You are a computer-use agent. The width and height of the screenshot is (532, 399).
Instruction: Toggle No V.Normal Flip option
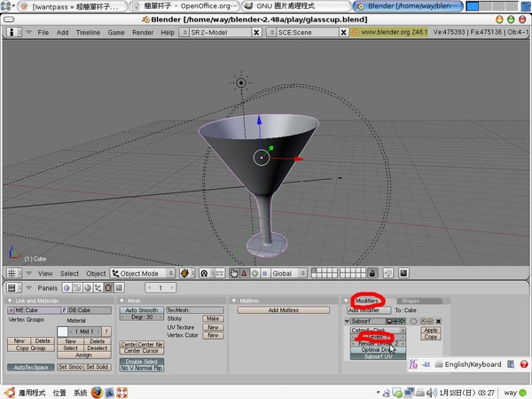point(142,368)
